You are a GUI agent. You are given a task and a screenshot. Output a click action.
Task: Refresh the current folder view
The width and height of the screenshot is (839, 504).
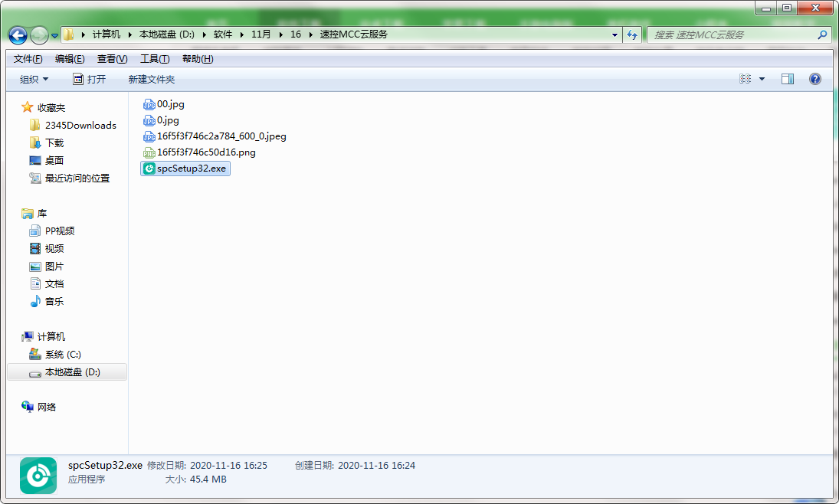click(x=632, y=34)
